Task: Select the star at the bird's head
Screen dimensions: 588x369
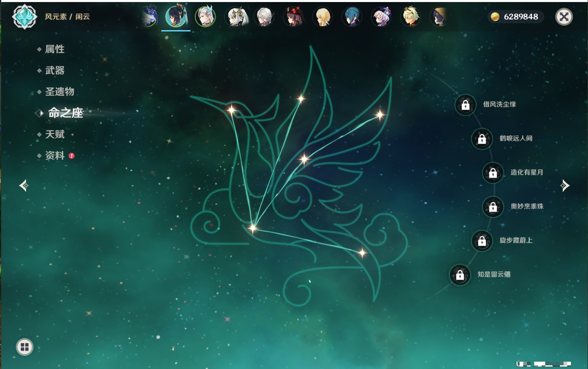Action: [x=231, y=110]
